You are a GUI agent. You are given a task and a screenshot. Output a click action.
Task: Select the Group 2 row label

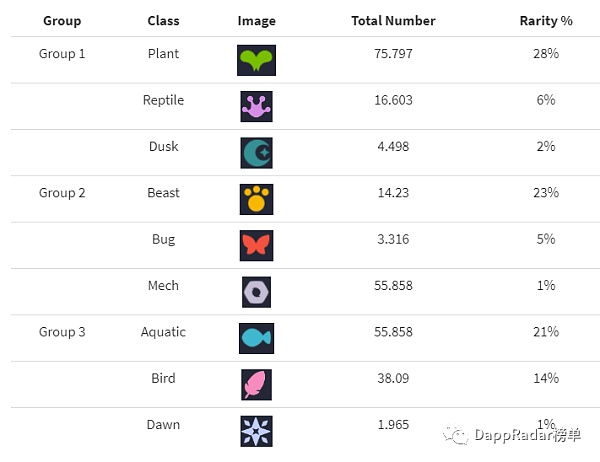tap(62, 193)
